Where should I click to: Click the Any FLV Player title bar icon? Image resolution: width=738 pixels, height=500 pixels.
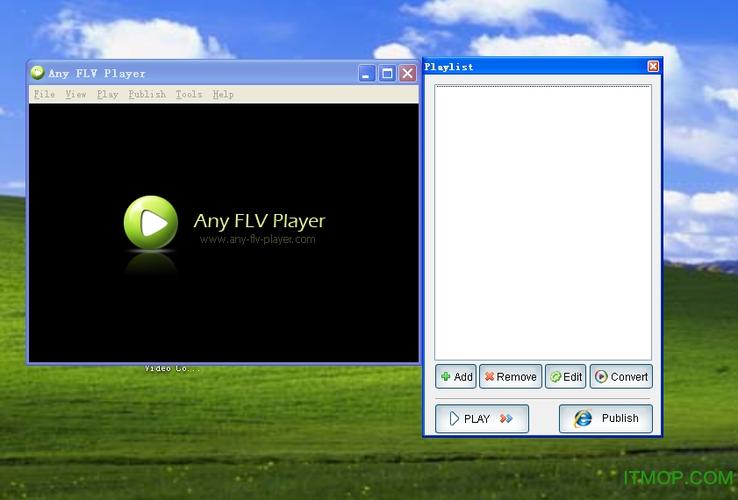[37, 73]
